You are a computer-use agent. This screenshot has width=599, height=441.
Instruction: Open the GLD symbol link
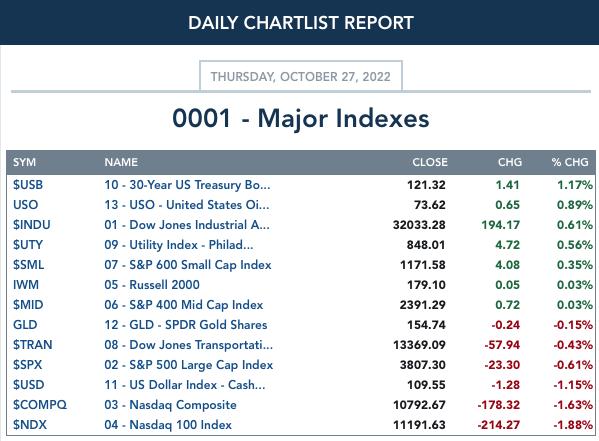click(25, 325)
